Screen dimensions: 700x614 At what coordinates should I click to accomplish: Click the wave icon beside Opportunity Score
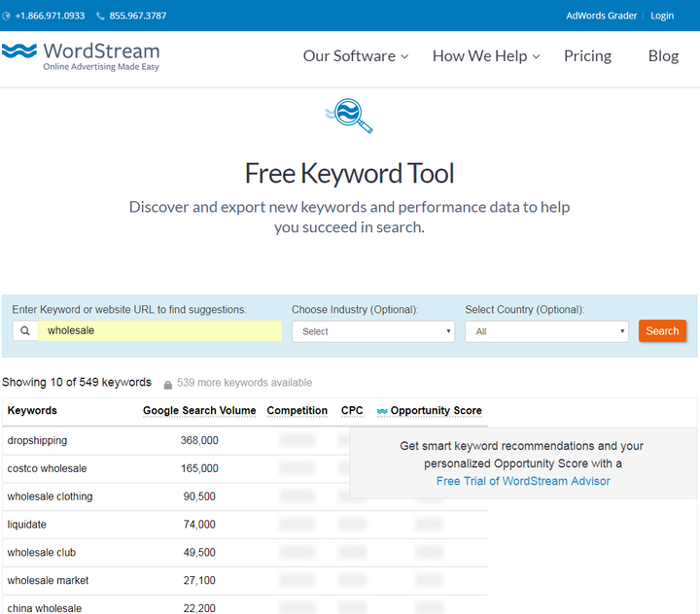click(x=382, y=411)
